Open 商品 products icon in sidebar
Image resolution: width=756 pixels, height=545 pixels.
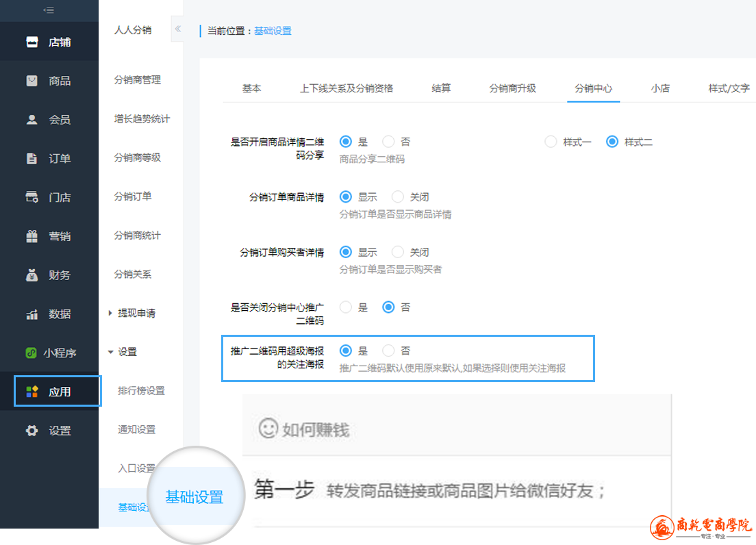coord(32,81)
